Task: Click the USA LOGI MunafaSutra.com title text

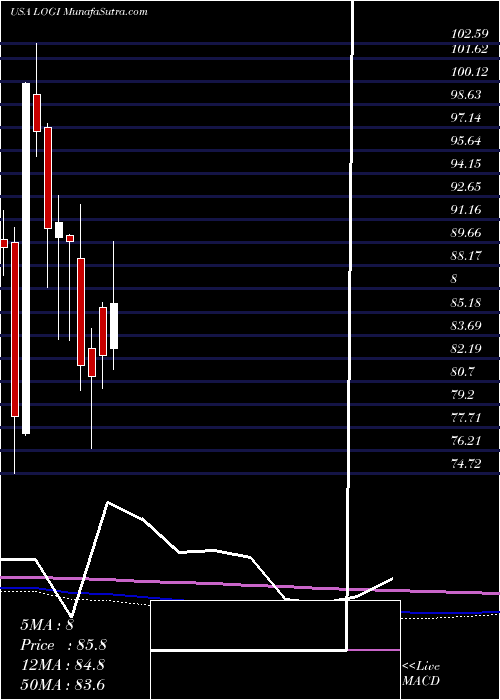Action: tap(79, 12)
